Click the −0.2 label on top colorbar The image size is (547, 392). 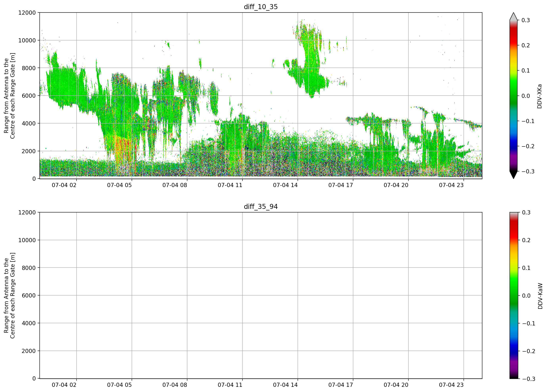click(x=528, y=146)
